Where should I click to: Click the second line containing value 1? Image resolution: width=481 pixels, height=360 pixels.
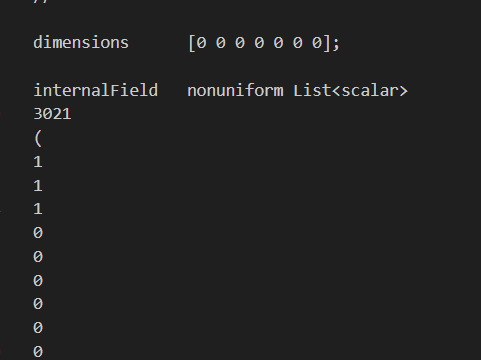coord(38,186)
